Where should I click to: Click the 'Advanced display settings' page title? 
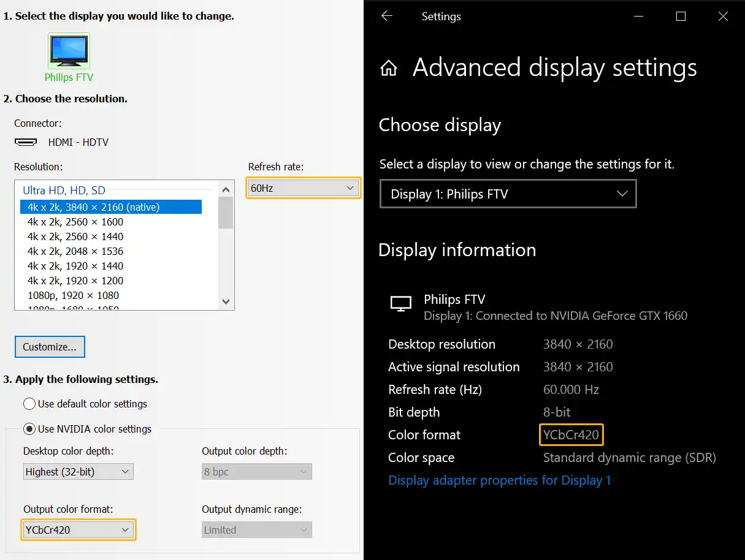pyautogui.click(x=555, y=67)
